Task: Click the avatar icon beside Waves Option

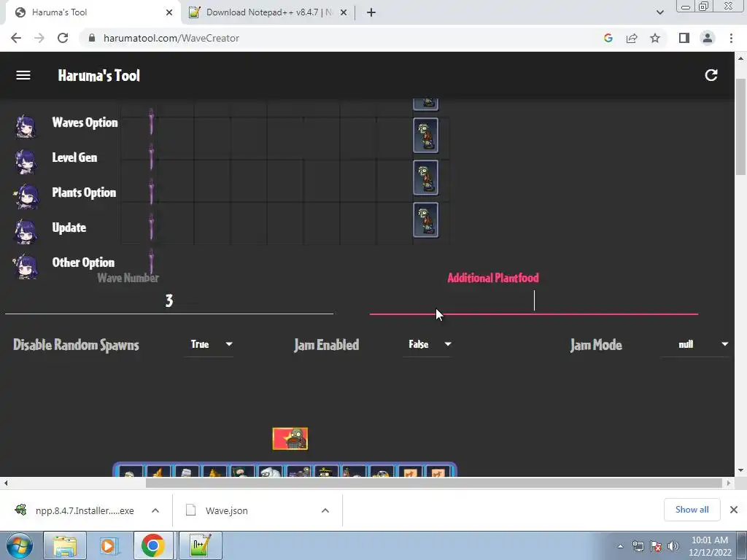Action: (x=26, y=125)
